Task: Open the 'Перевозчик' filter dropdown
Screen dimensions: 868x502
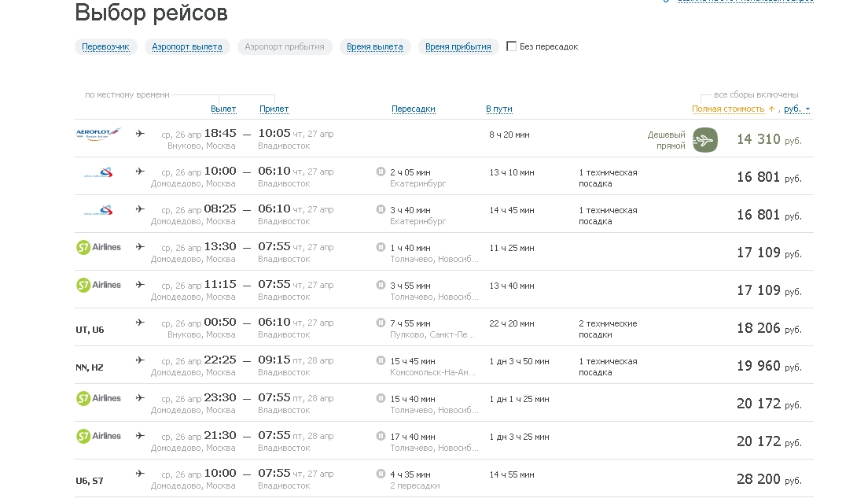Action: tap(105, 47)
